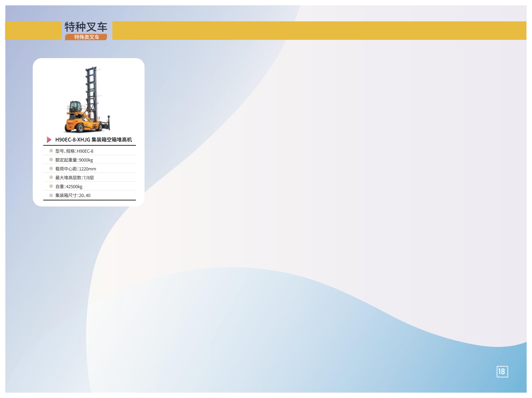Click the page number 18 box
Screen dimensions: 532x398
tap(502, 372)
